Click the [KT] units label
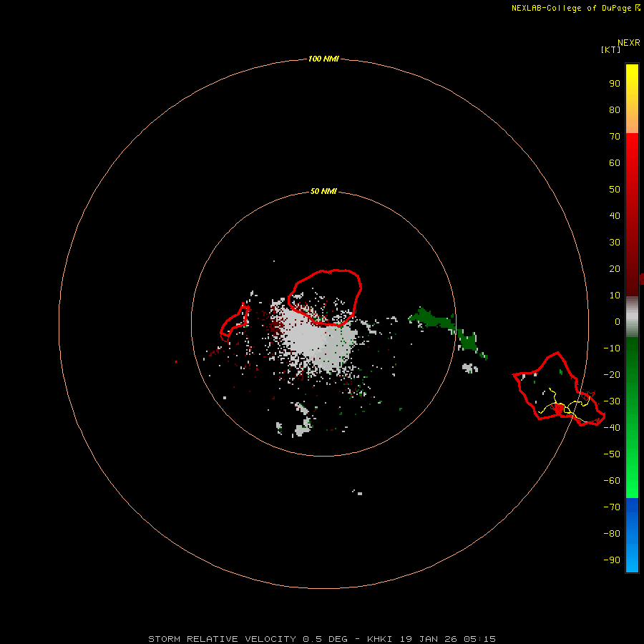 pyautogui.click(x=610, y=49)
